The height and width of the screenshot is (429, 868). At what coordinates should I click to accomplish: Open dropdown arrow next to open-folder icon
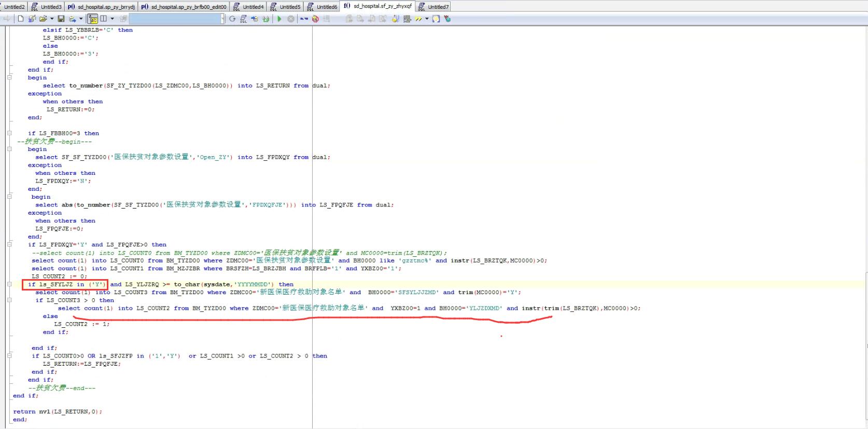(52, 19)
